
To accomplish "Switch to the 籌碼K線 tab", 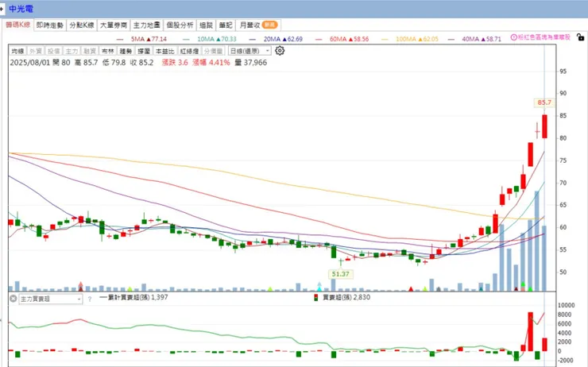I will point(17,25).
